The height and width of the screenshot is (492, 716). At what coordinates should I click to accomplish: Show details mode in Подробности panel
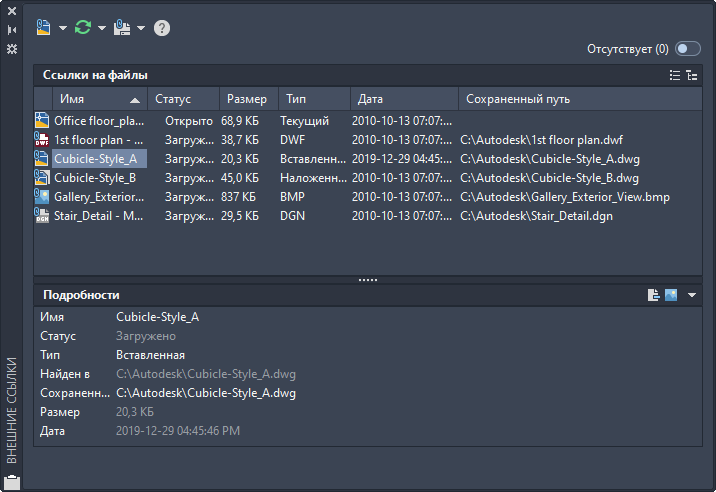click(x=653, y=295)
